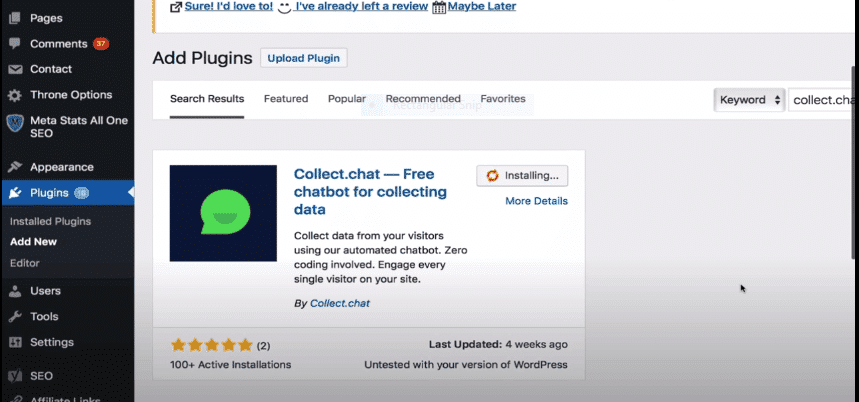Screen dimensions: 859x402
Task: Click the Comments speech bubble icon
Action: point(15,44)
